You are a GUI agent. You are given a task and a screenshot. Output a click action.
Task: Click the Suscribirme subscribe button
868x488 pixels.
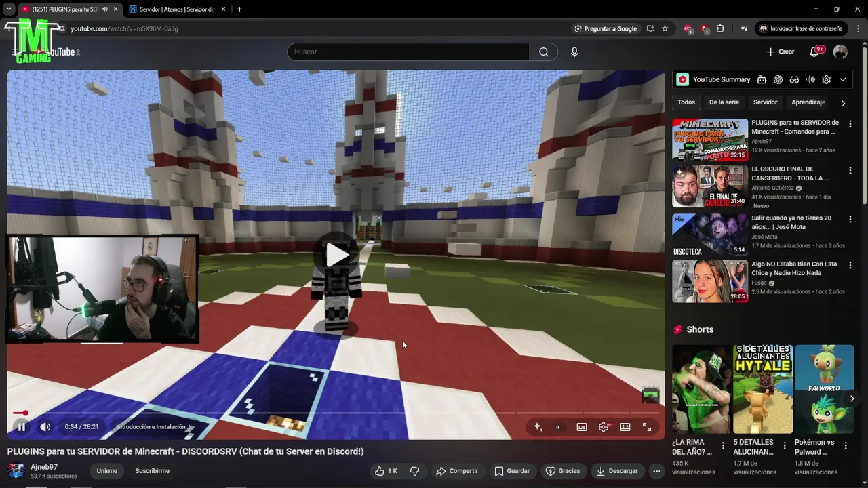click(x=152, y=471)
